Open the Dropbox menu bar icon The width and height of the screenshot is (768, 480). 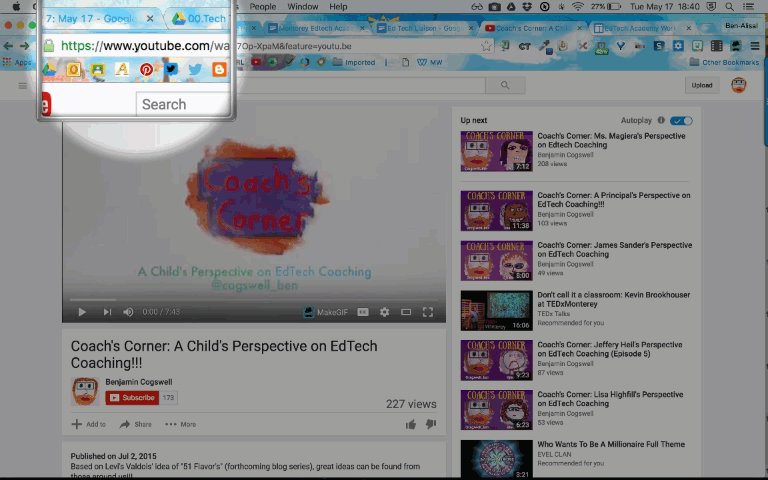527,6
